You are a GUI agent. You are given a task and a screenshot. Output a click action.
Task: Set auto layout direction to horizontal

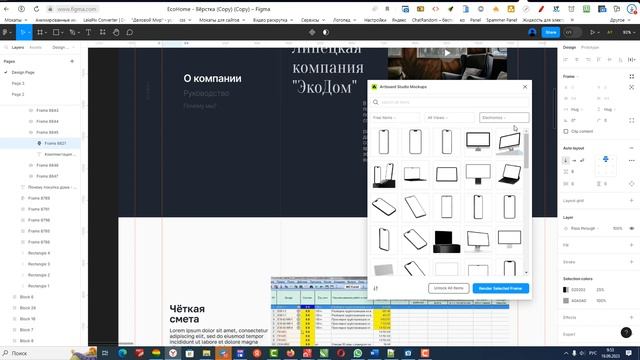574,160
